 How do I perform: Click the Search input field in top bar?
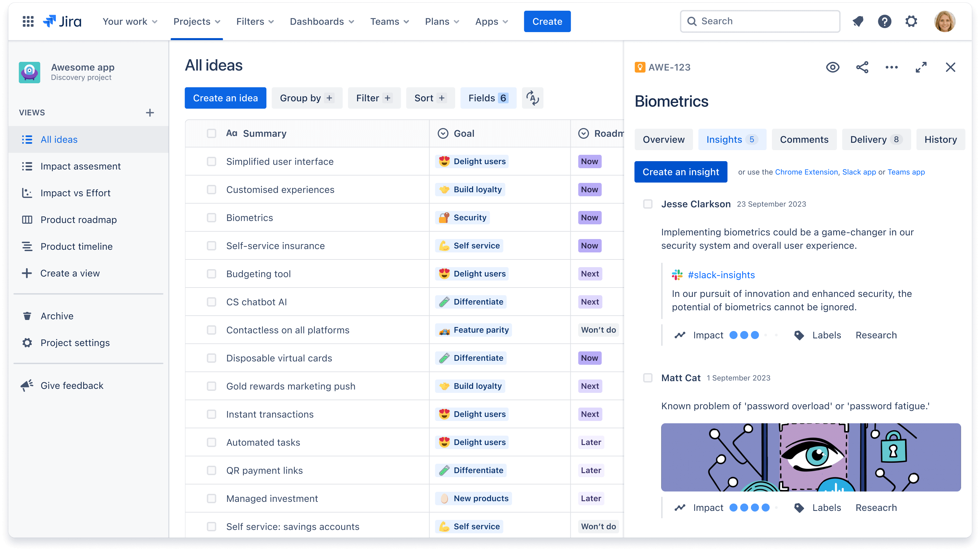pyautogui.click(x=760, y=21)
